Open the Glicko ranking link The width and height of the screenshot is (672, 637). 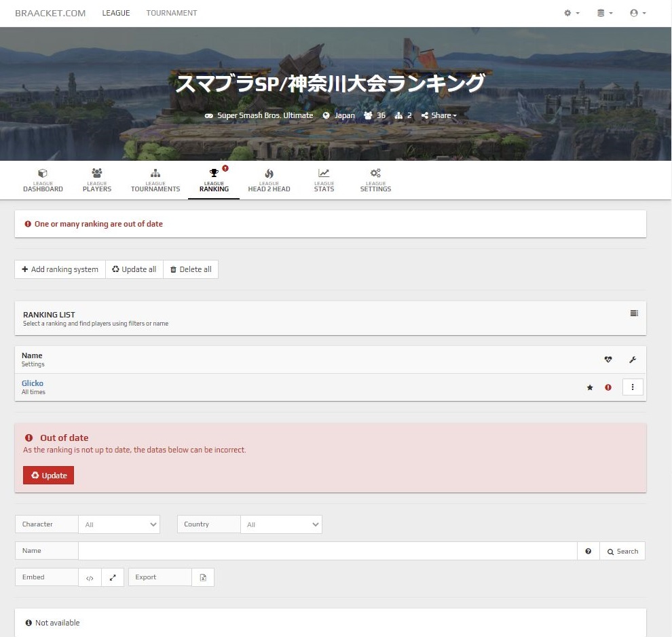pyautogui.click(x=33, y=383)
